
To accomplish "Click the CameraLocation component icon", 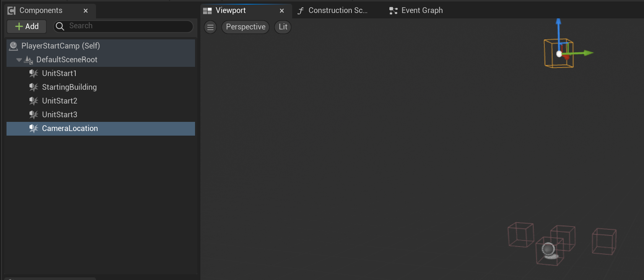I will (34, 128).
